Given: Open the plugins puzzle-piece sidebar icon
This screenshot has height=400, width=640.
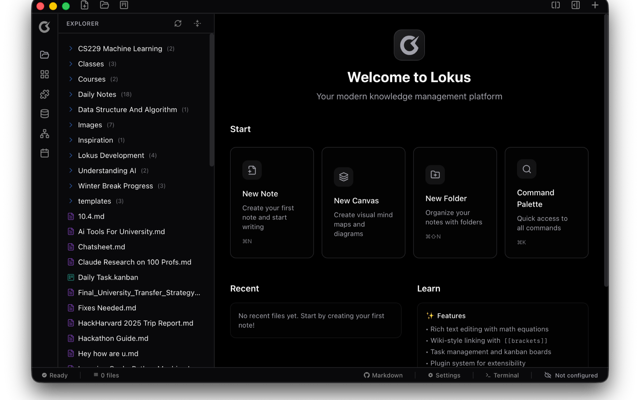Looking at the screenshot, I should click(44, 94).
